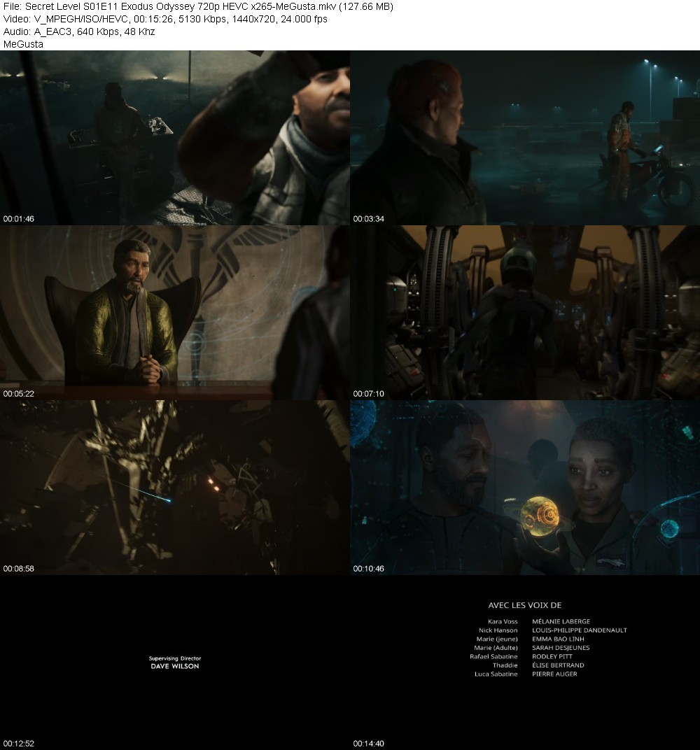Open the thumbnail at 00:01:46

[174, 137]
